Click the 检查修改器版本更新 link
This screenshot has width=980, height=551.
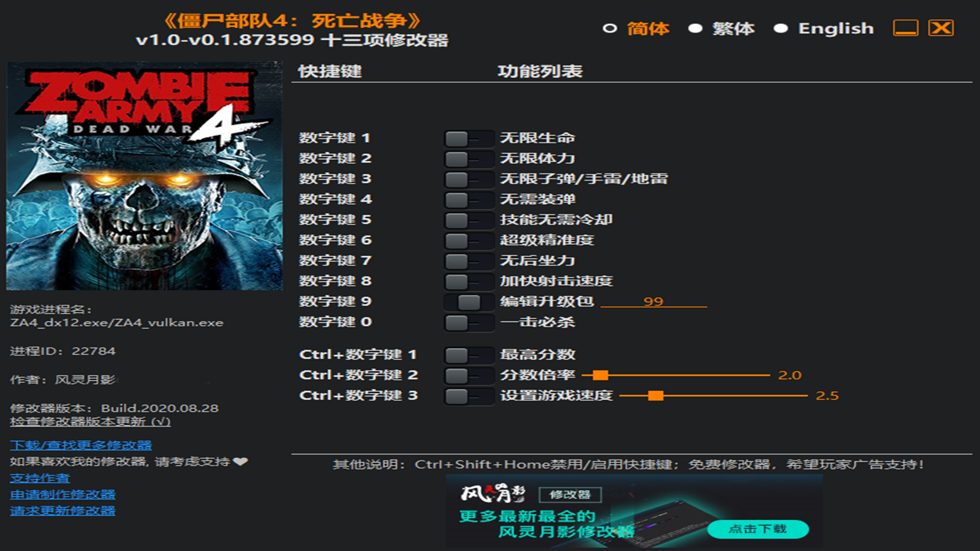click(90, 422)
